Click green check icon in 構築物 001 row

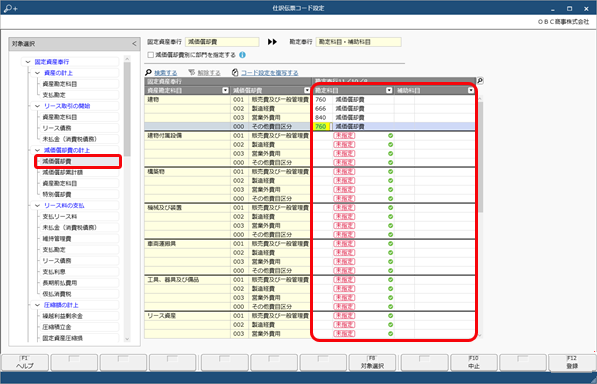[390, 172]
